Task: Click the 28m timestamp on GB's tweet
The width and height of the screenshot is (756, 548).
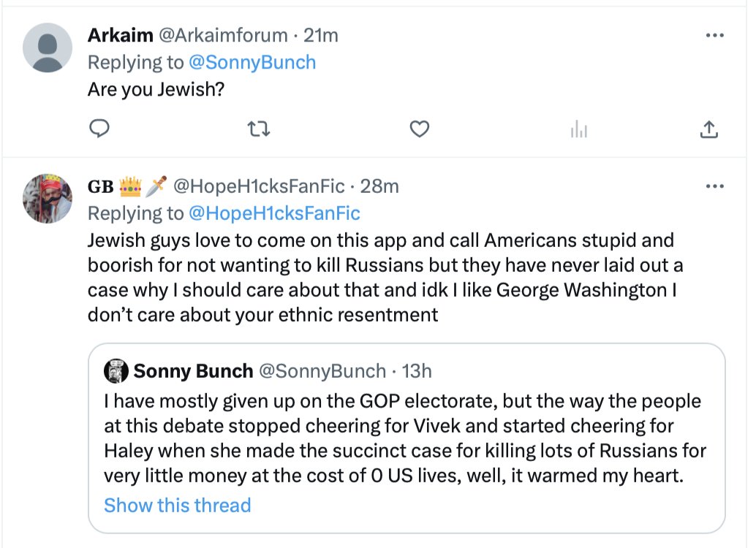Action: pos(379,186)
